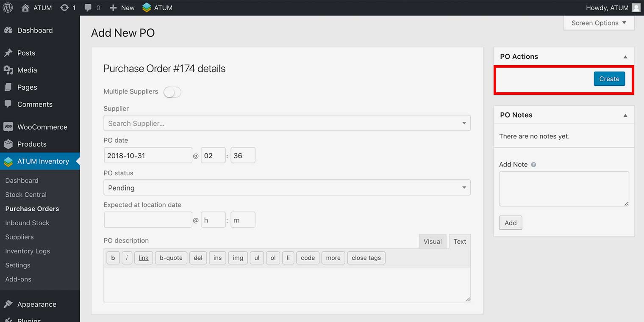This screenshot has width=644, height=322.
Task: Click the Create button
Action: (609, 79)
